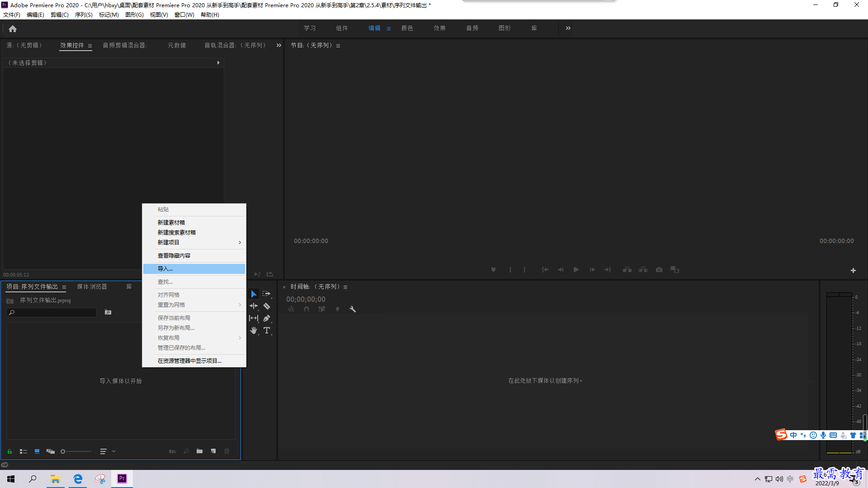
Task: Select the Selection arrow tool
Action: coord(254,294)
